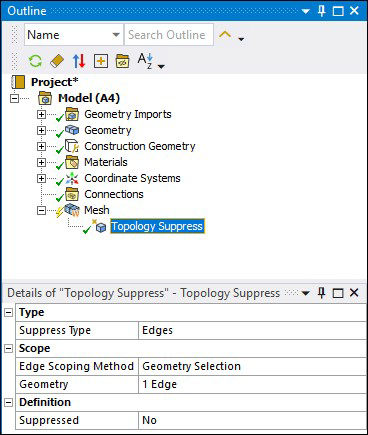Select Model (A4) in the tree
Image resolution: width=368 pixels, height=435 pixels.
click(x=89, y=98)
